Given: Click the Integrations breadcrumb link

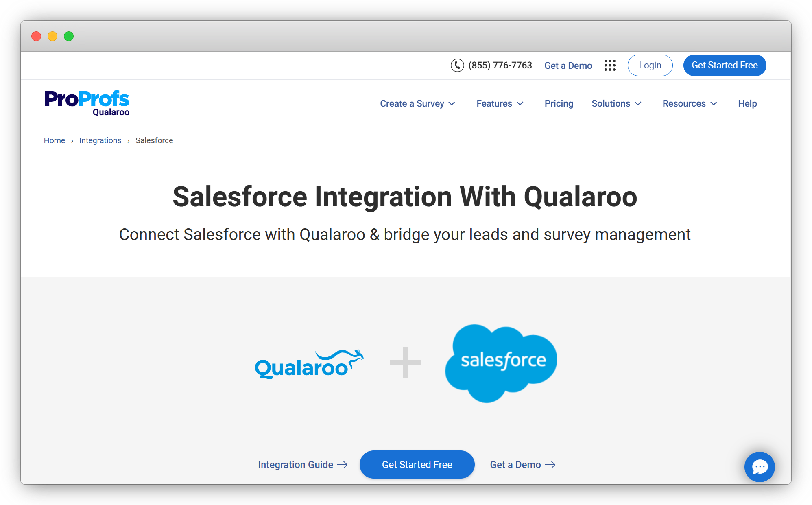Looking at the screenshot, I should tap(100, 140).
